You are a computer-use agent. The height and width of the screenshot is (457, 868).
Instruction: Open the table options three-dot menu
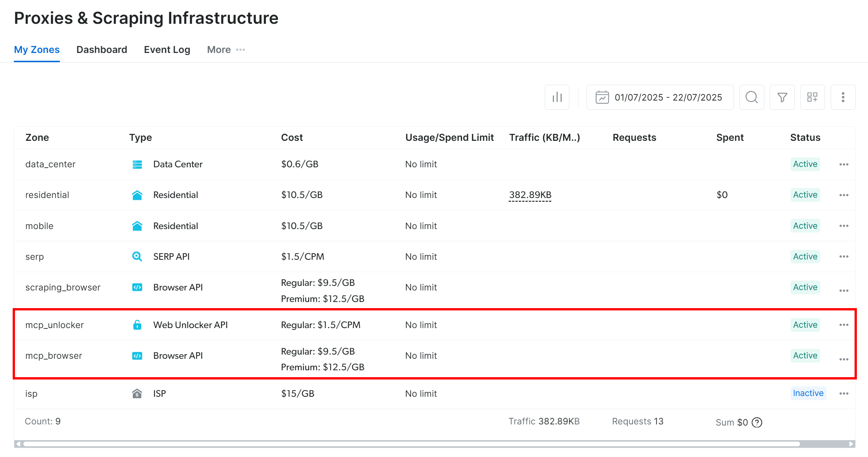click(x=843, y=97)
